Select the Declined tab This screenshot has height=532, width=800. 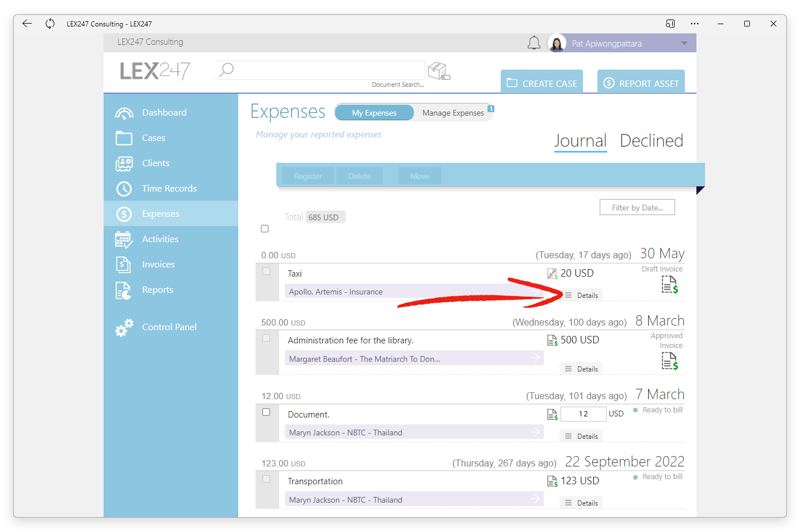[x=652, y=141]
